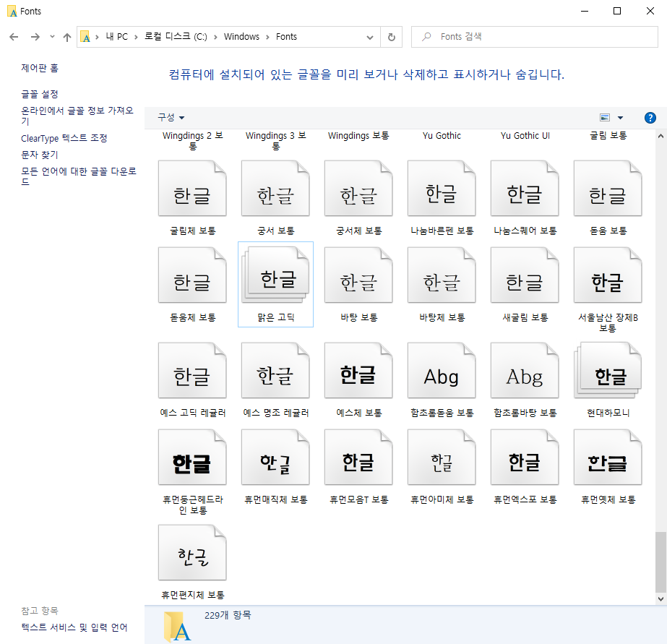Open 문자 찾기 link
The image size is (667, 644).
(40, 155)
